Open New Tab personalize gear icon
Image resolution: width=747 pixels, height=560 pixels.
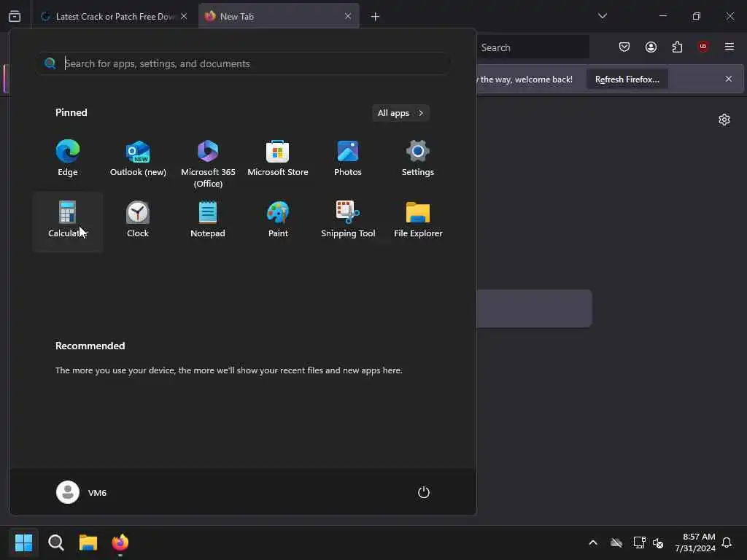click(724, 120)
